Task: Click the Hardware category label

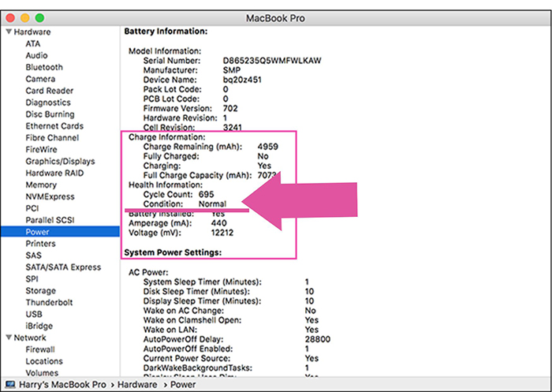Action: tap(32, 32)
